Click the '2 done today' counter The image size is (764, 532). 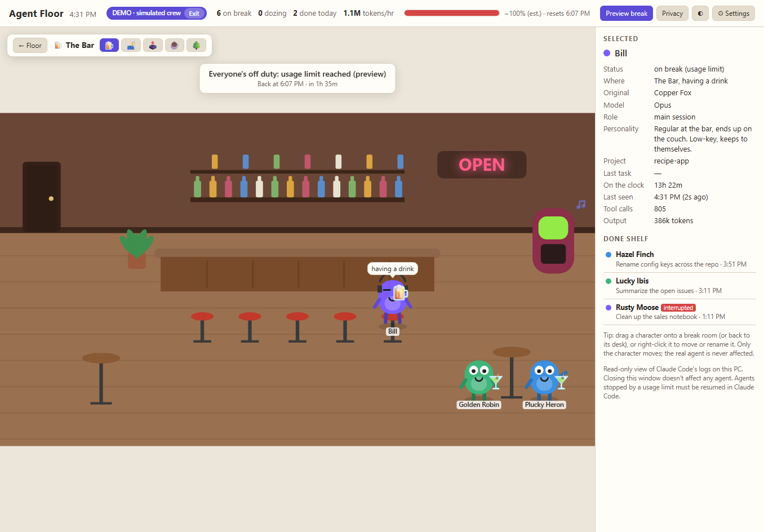(x=314, y=14)
